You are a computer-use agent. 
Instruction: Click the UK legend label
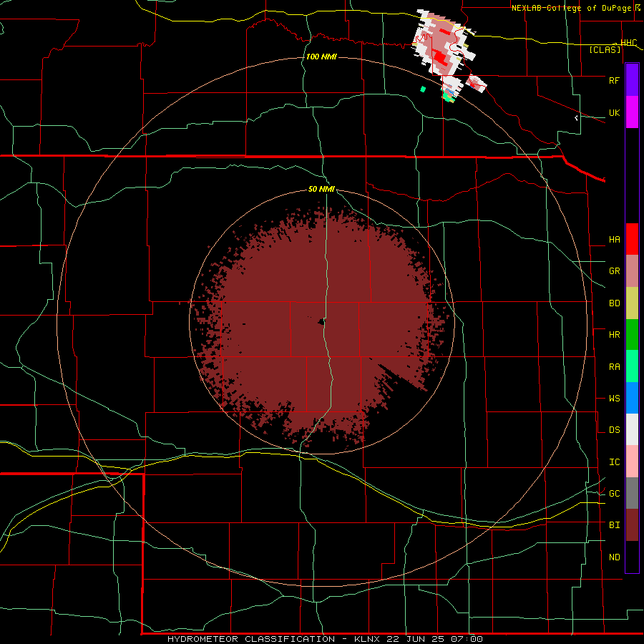(614, 113)
